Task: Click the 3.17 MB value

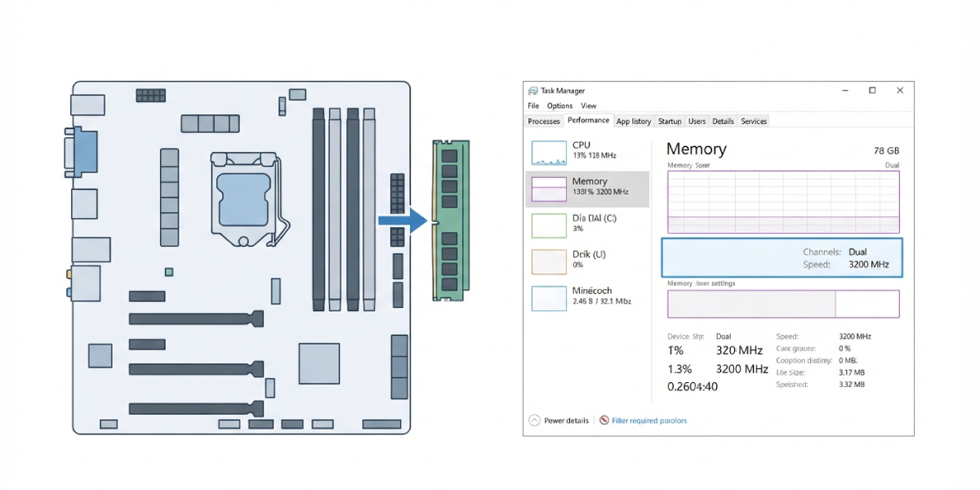Action: [x=852, y=372]
